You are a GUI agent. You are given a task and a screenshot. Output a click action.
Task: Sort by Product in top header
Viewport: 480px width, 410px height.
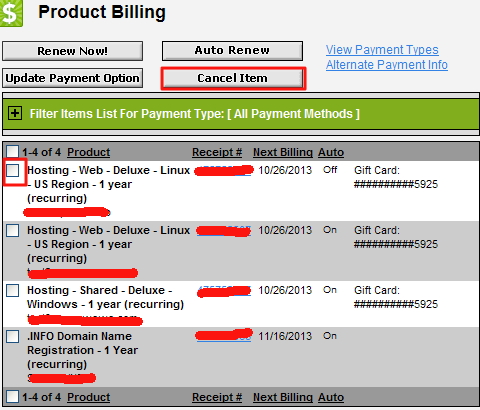point(88,152)
